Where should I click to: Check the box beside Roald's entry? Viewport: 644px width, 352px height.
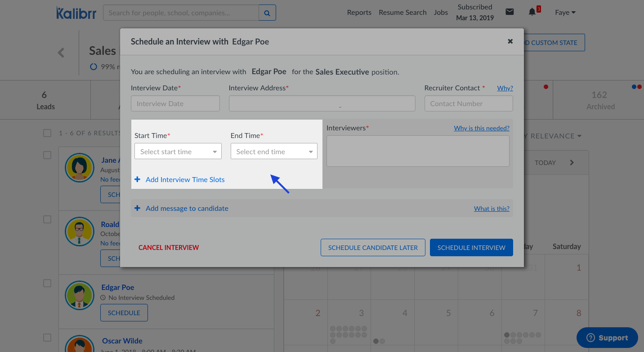pos(47,219)
